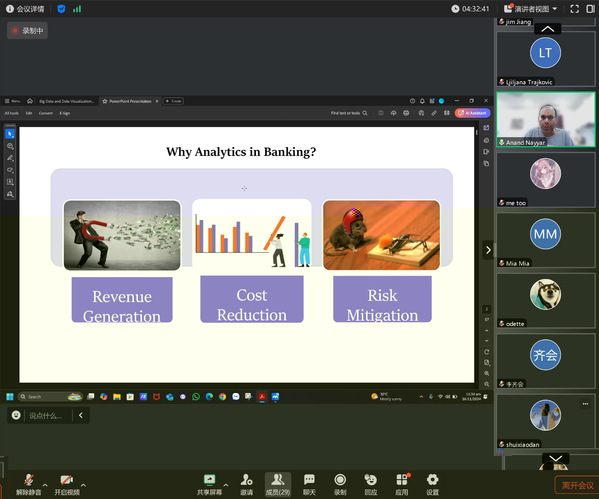Open more options on shuixiaodan's tile

[x=585, y=403]
